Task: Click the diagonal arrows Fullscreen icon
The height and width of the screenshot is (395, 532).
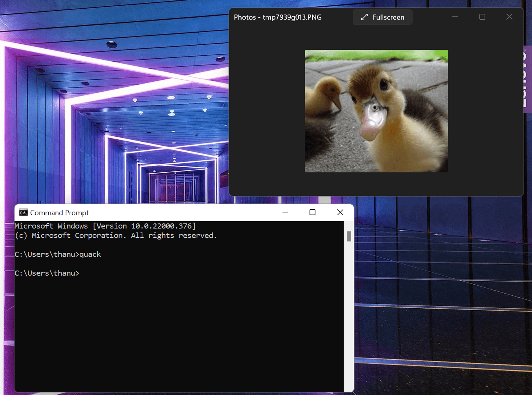Action: [364, 17]
